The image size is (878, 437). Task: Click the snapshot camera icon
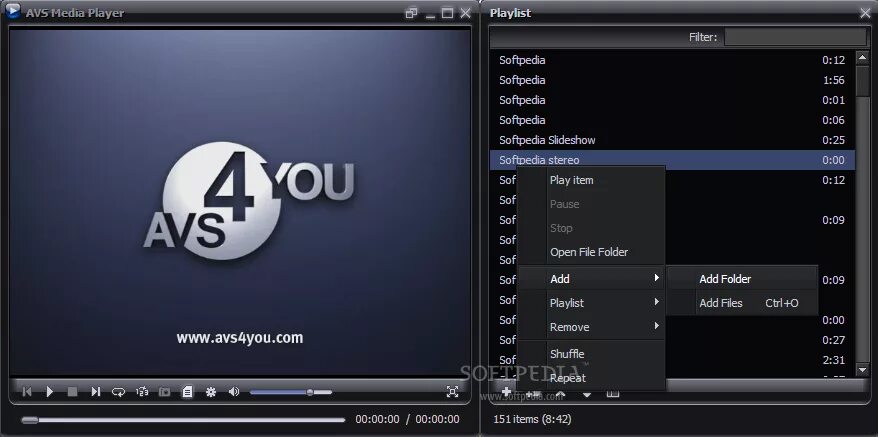coord(165,392)
